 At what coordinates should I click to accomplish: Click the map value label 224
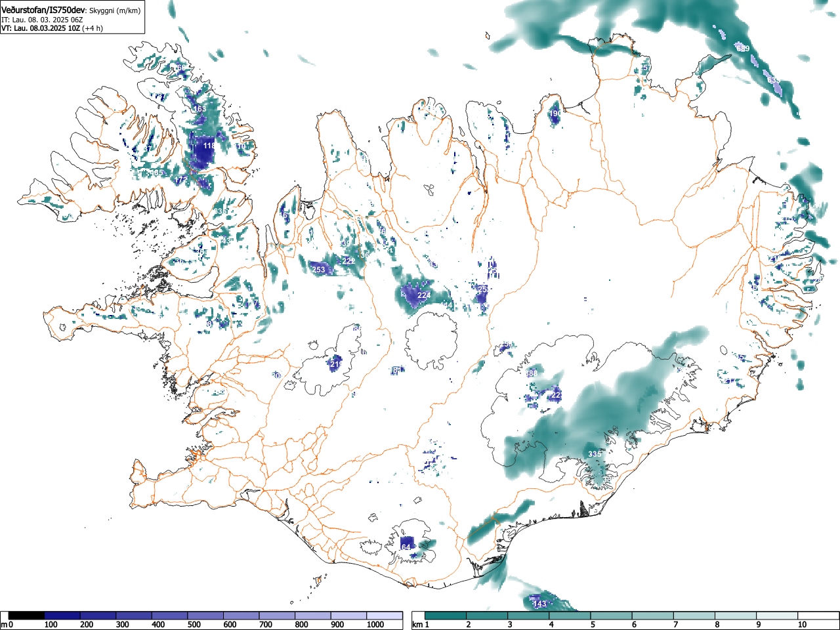[424, 295]
